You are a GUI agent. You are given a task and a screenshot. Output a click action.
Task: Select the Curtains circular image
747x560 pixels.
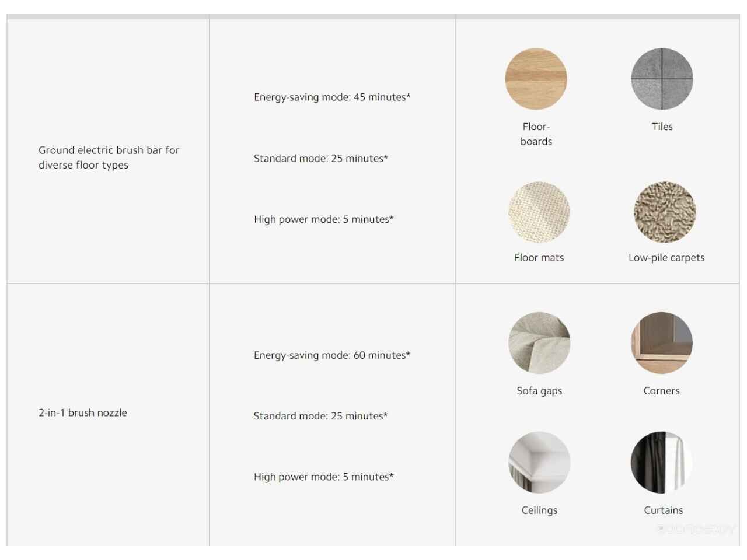(x=661, y=462)
